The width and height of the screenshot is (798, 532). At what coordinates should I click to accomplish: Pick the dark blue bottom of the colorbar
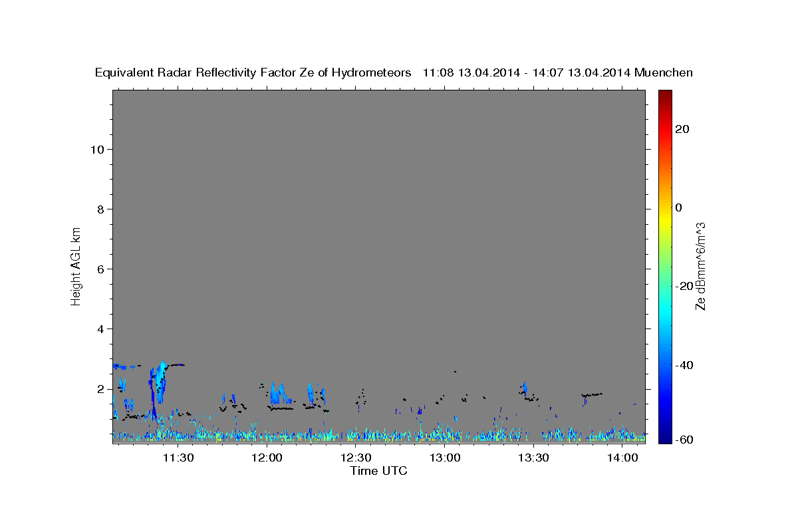pyautogui.click(x=665, y=438)
